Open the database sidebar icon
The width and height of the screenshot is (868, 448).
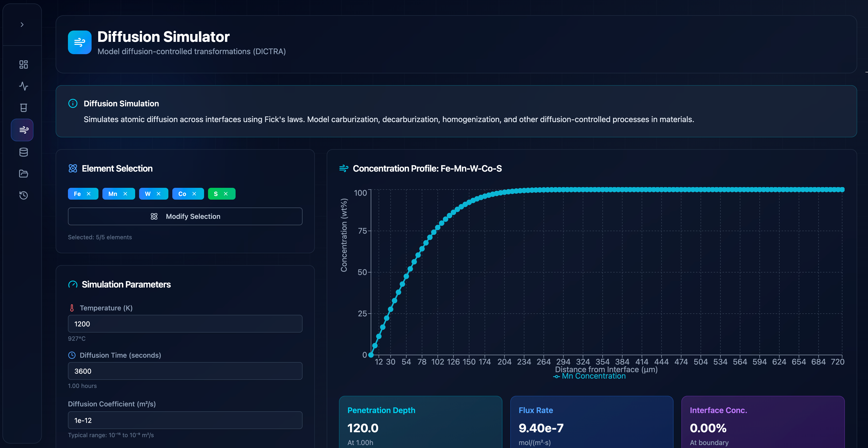[23, 152]
